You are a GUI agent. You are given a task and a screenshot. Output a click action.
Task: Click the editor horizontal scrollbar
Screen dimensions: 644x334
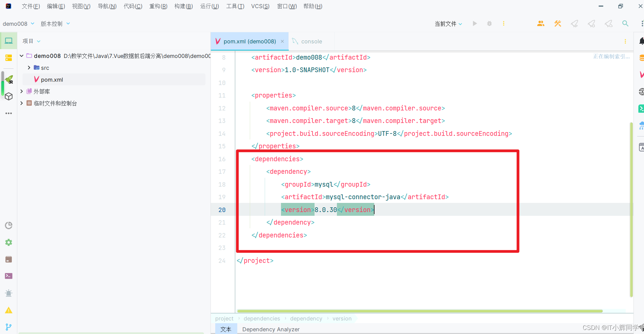tap(420, 311)
